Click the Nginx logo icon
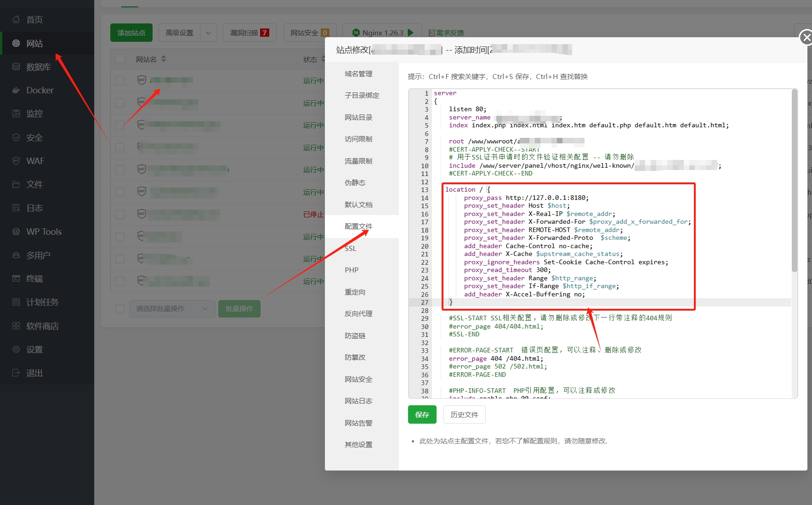This screenshot has height=505, width=812. point(356,33)
